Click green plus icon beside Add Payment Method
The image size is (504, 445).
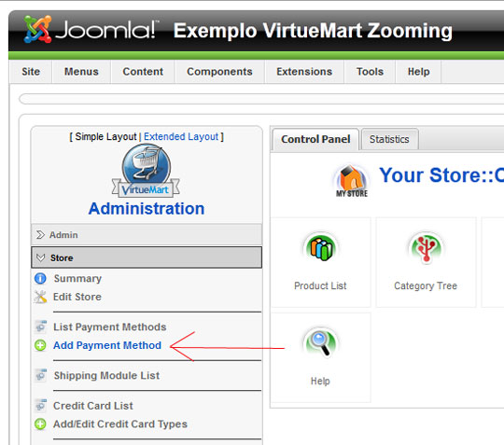pos(40,345)
